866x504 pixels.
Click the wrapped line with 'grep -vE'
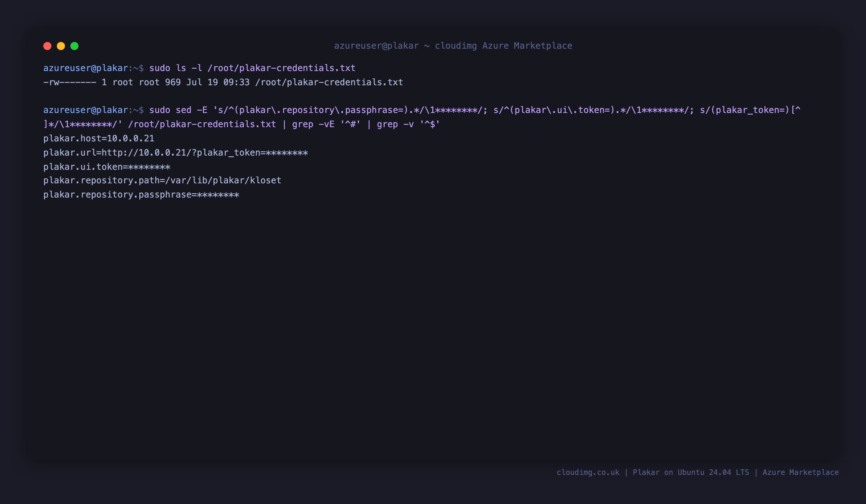242,124
